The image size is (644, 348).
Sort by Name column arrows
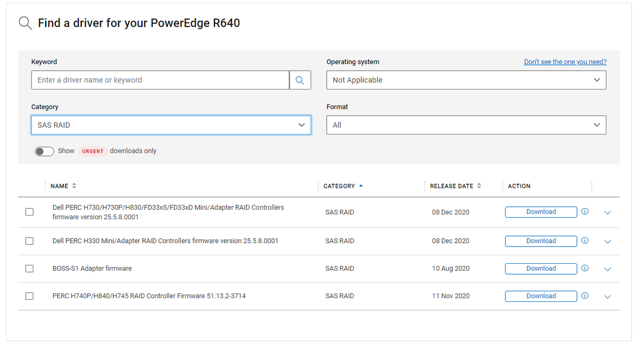(74, 186)
